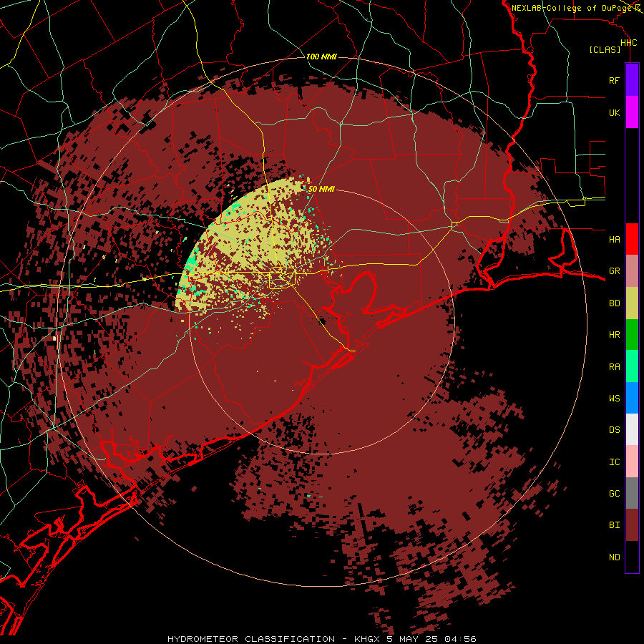
Task: Click the BD legend label
Action: click(614, 303)
